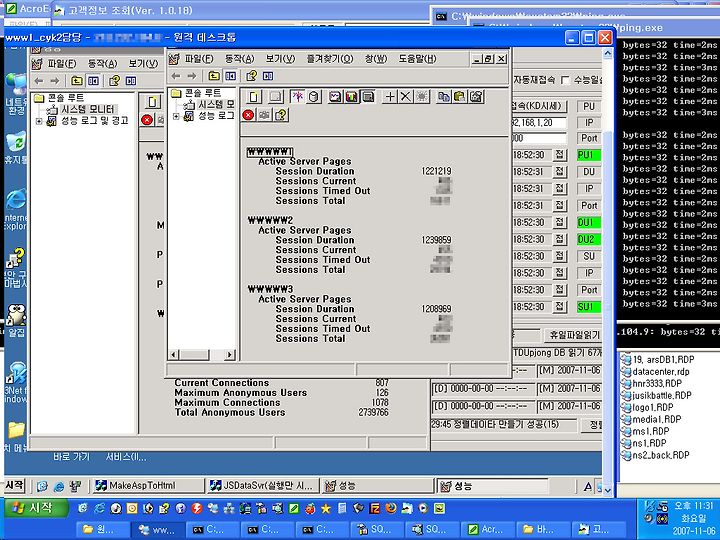This screenshot has height=540, width=720.
Task: Click red Freeze Display icon in front window
Action: 248,115
